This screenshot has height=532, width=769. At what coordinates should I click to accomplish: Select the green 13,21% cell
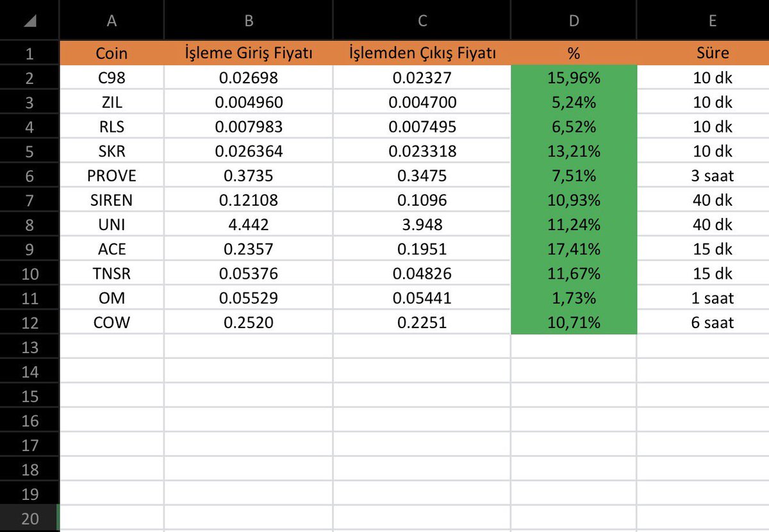point(574,151)
